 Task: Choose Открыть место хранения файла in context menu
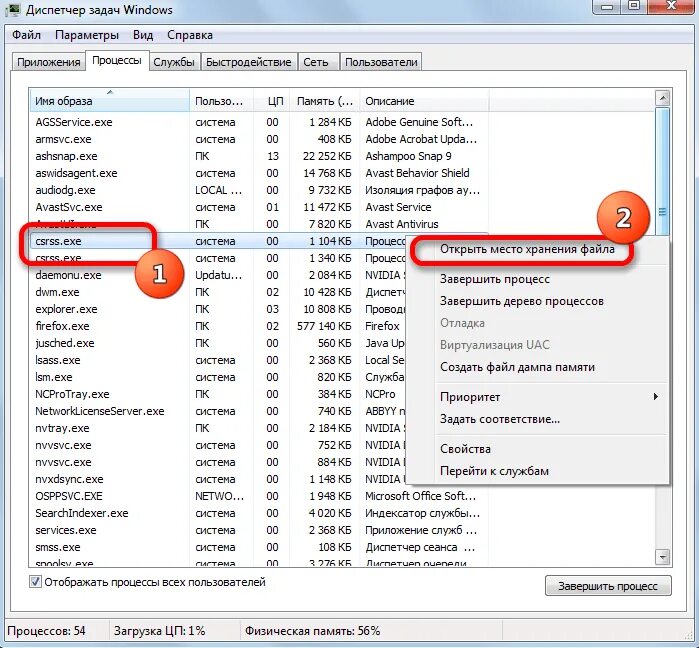pyautogui.click(x=527, y=249)
